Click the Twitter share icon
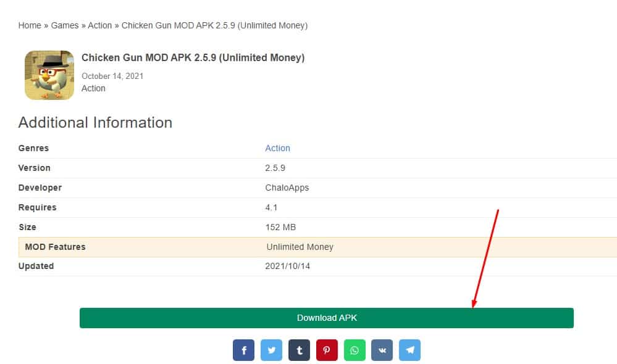Viewport: 617px width, 364px height. click(271, 350)
